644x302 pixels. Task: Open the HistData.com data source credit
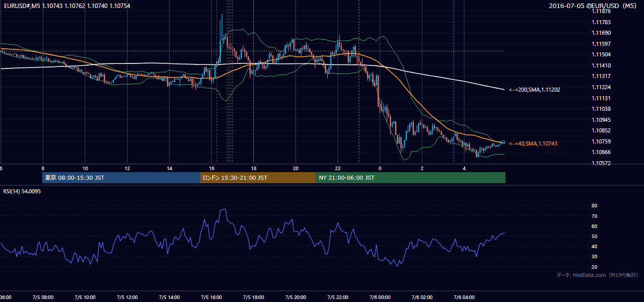point(597,275)
